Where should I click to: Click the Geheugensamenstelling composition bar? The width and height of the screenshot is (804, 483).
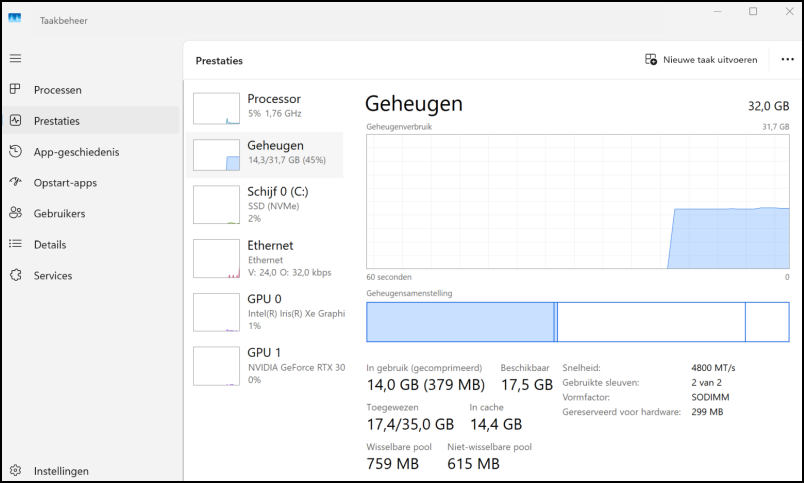point(578,322)
